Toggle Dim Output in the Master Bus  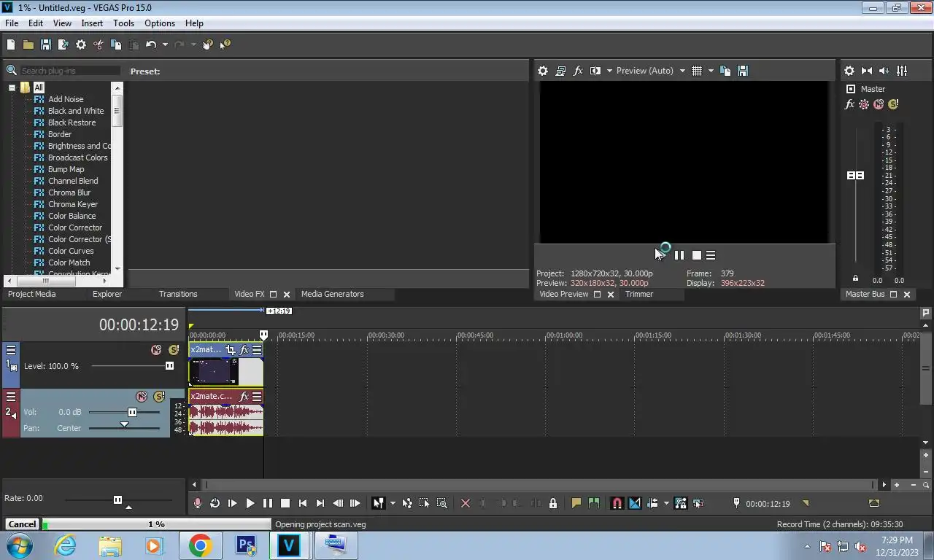[884, 71]
